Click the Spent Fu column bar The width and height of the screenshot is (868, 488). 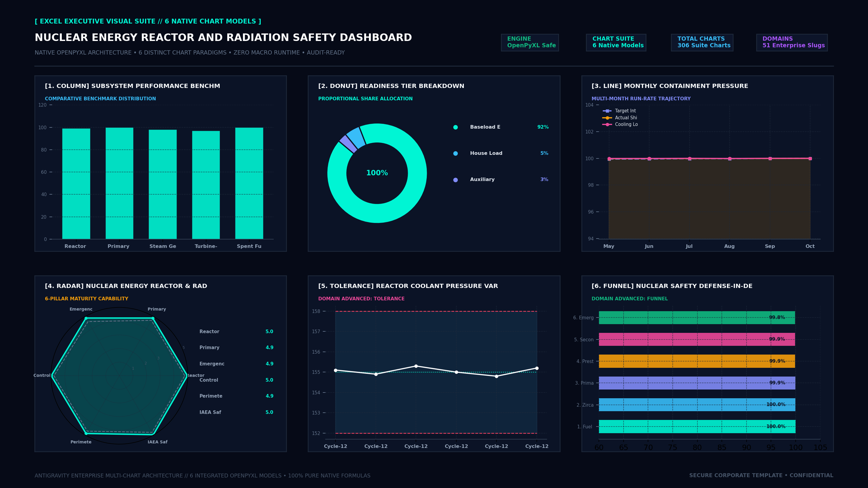click(249, 183)
